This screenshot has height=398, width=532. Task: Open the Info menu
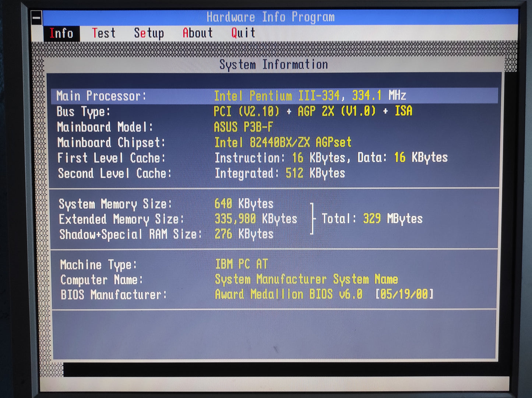tap(61, 33)
